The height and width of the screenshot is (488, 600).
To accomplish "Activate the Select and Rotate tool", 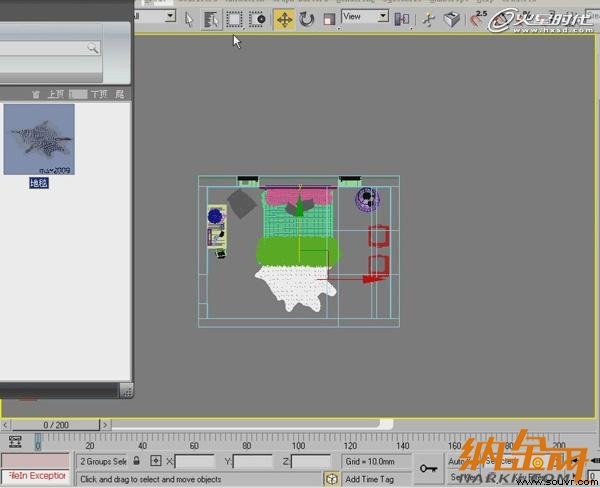I will pyautogui.click(x=306, y=19).
